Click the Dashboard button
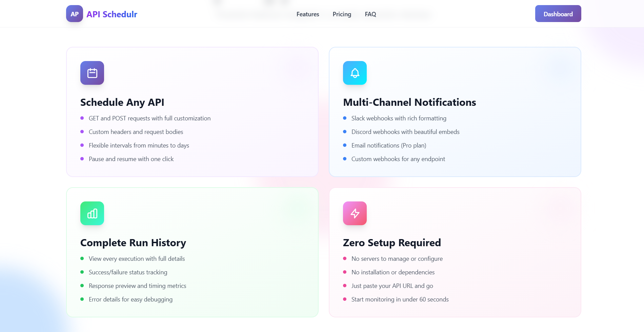 [558, 14]
